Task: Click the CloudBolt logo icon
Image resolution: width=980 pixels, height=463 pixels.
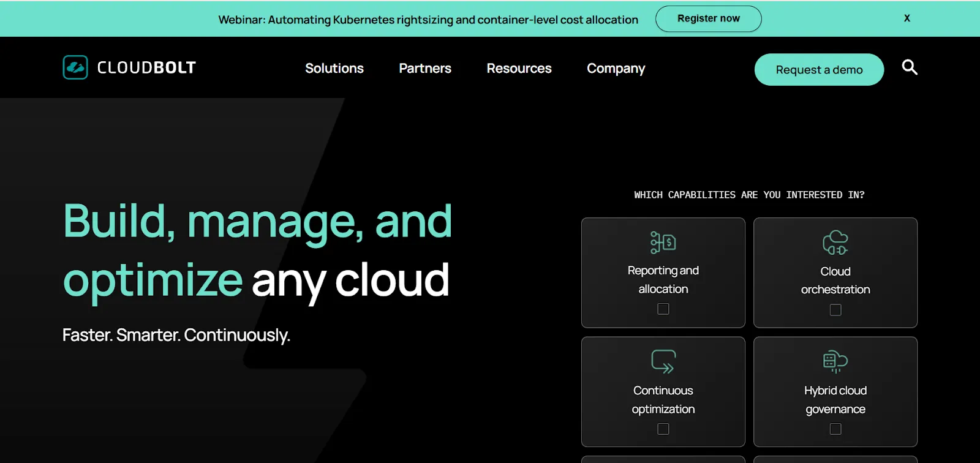Action: pyautogui.click(x=75, y=67)
